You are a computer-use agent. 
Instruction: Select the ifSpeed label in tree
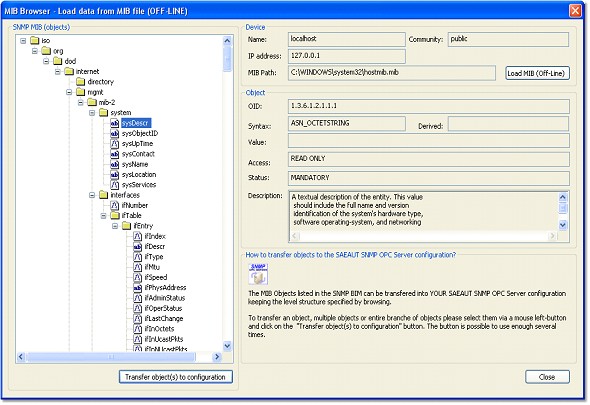coord(156,277)
